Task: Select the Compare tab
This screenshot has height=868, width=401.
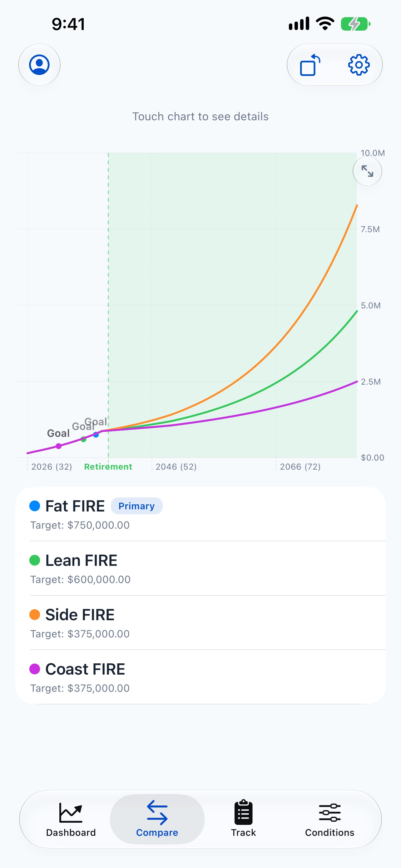Action: click(x=157, y=819)
